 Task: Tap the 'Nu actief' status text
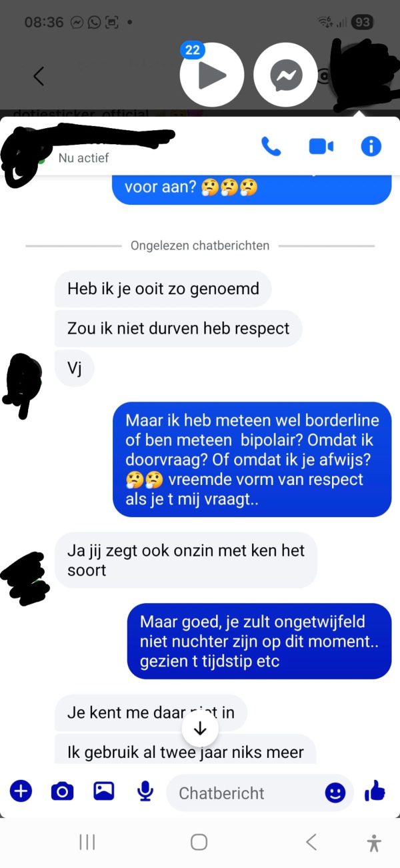[x=83, y=158]
